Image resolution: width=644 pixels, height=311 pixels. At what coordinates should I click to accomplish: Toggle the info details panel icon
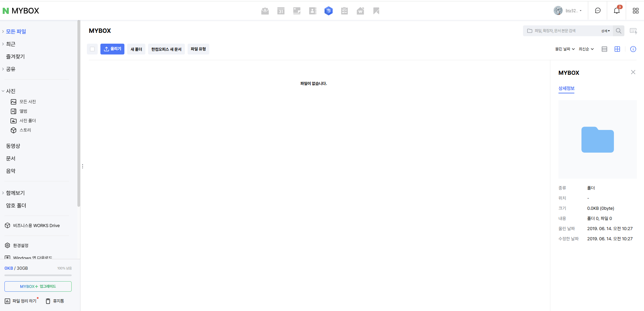click(633, 49)
